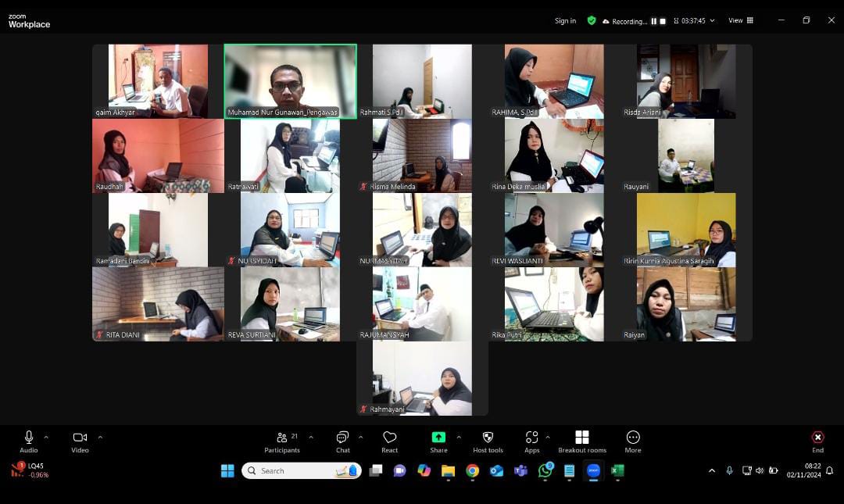Screen dimensions: 844x504
Task: End the meeting
Action: 817,441
